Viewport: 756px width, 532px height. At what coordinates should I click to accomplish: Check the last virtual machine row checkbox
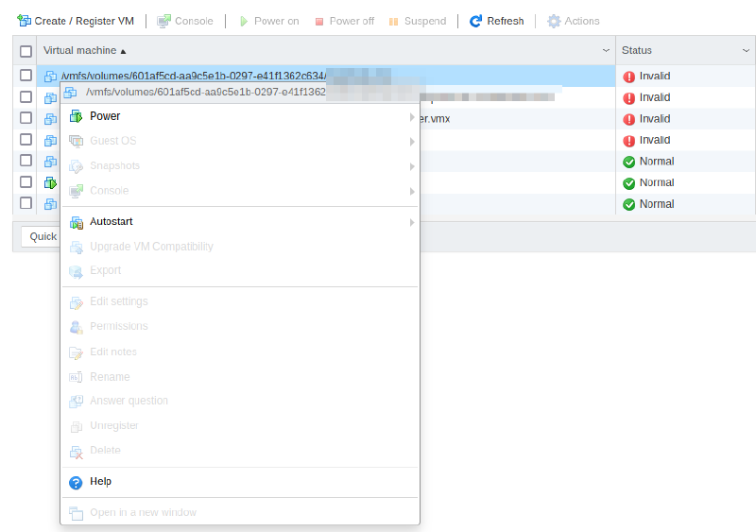[x=26, y=203]
